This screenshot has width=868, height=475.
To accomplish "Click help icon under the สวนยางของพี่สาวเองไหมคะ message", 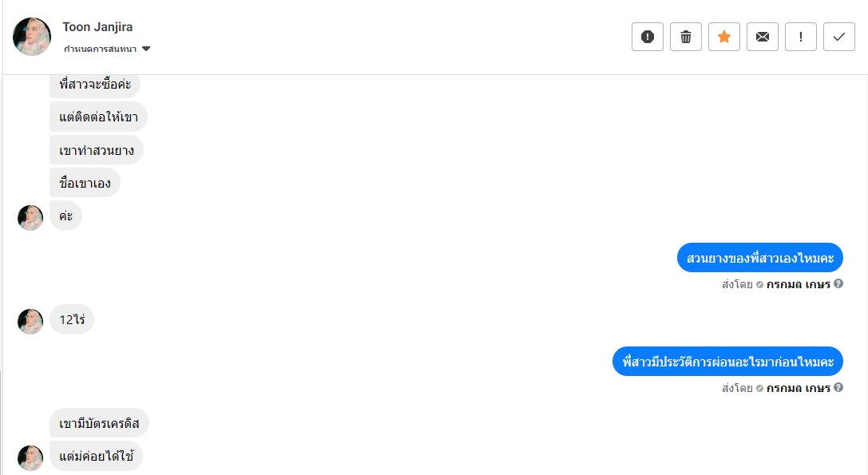I will 838,283.
